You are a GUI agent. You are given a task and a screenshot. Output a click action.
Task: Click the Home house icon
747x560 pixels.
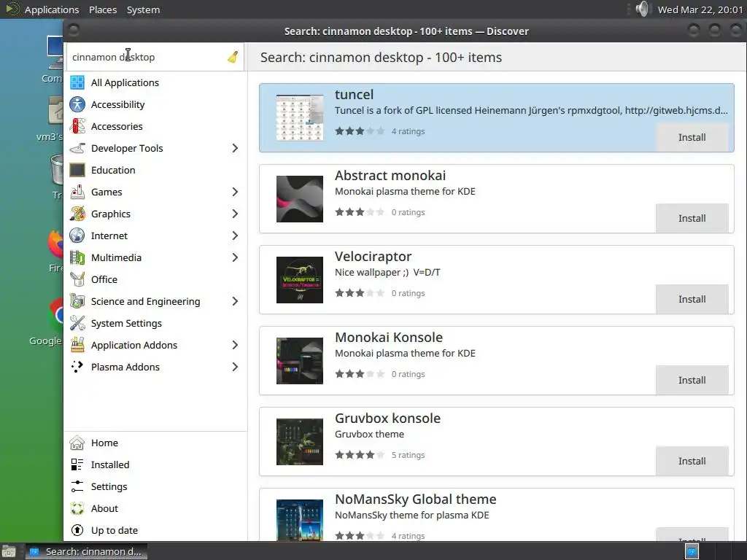click(77, 443)
